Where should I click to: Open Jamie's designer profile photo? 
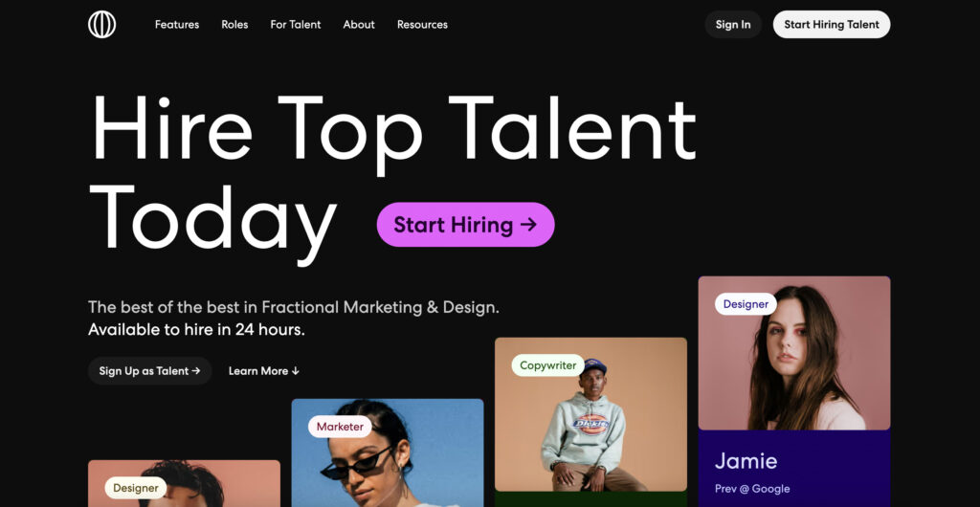click(794, 353)
